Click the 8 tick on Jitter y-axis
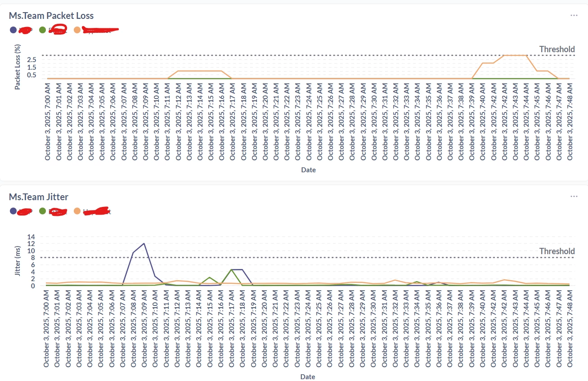Viewport: 588px width, 381px height. pos(33,257)
